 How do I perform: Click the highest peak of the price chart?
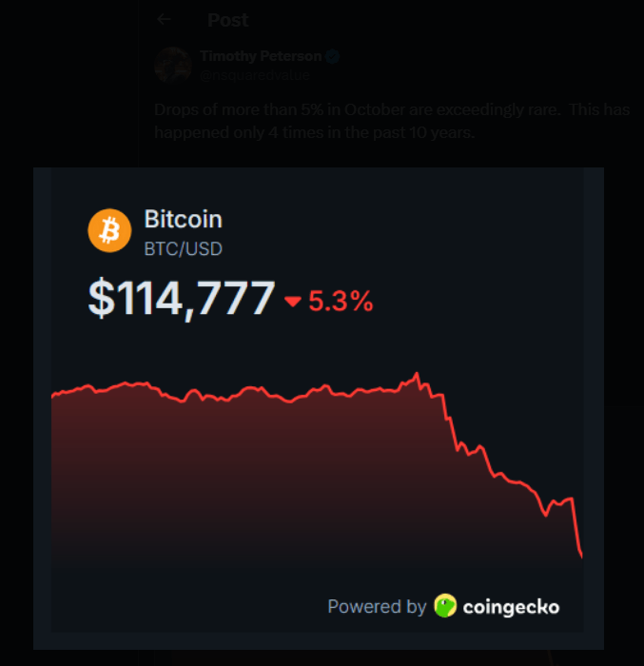tap(418, 374)
